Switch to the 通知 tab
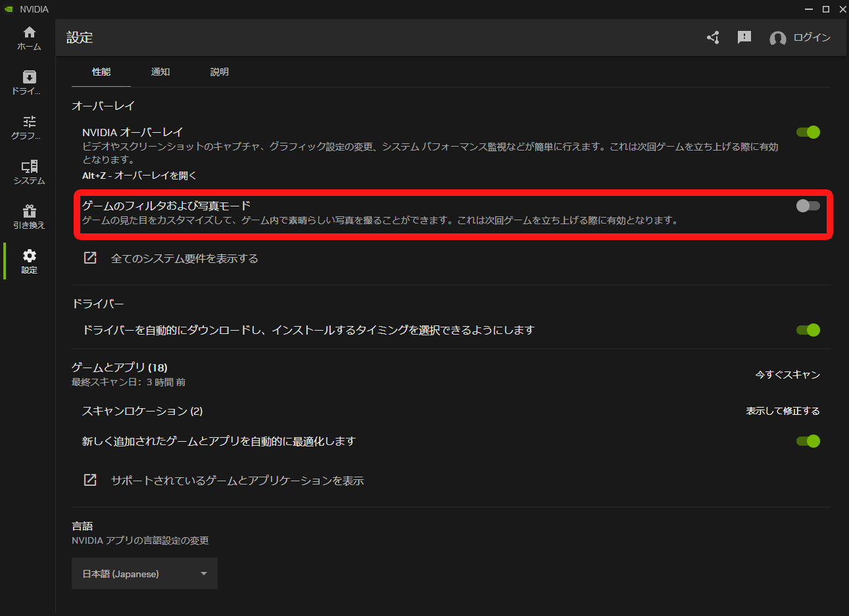 [x=160, y=72]
